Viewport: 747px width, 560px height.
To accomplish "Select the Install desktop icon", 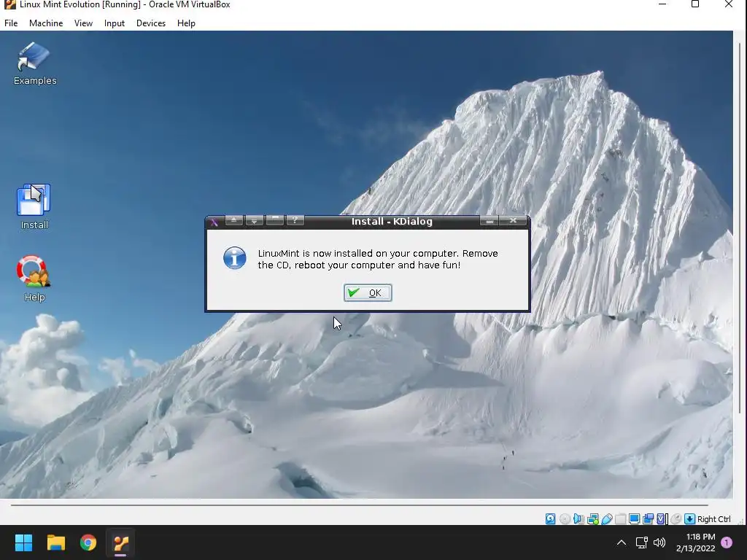I will [x=34, y=206].
